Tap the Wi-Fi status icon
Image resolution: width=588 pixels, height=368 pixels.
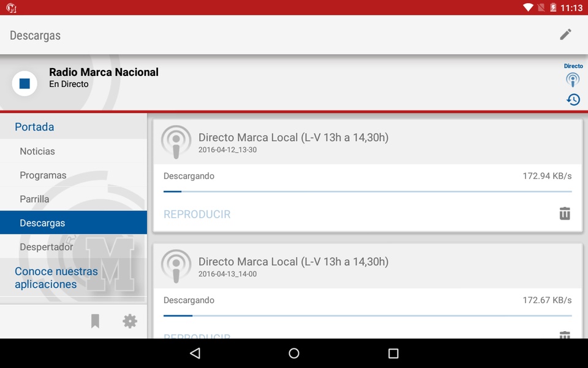[528, 7]
